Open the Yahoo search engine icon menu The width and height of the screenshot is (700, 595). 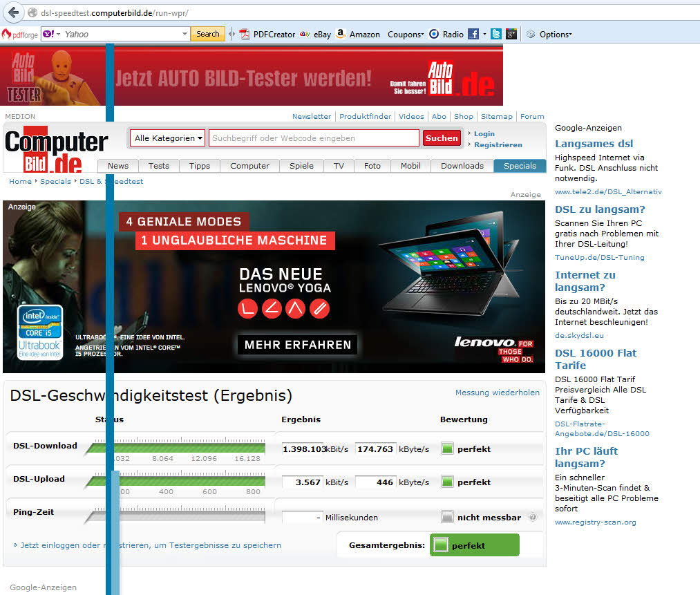pos(51,34)
